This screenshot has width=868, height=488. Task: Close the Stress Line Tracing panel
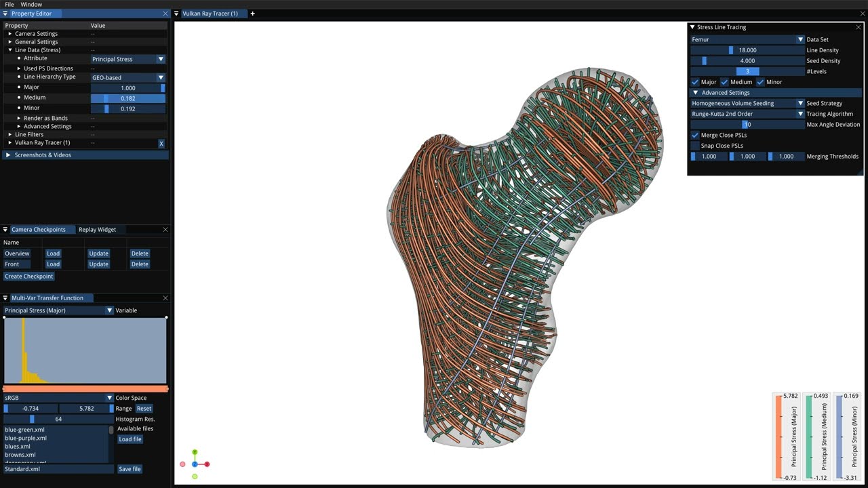pos(859,28)
